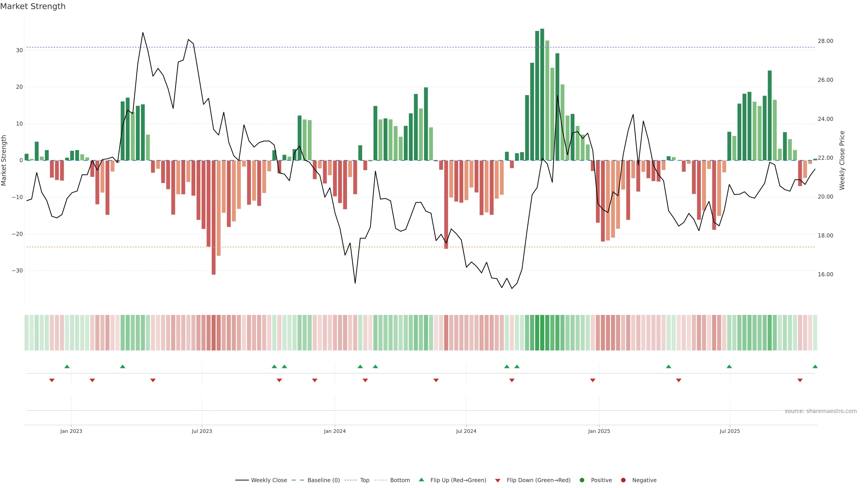
Task: Click the first green flip-up triangle near Jan 2023
Action: pyautogui.click(x=67, y=366)
